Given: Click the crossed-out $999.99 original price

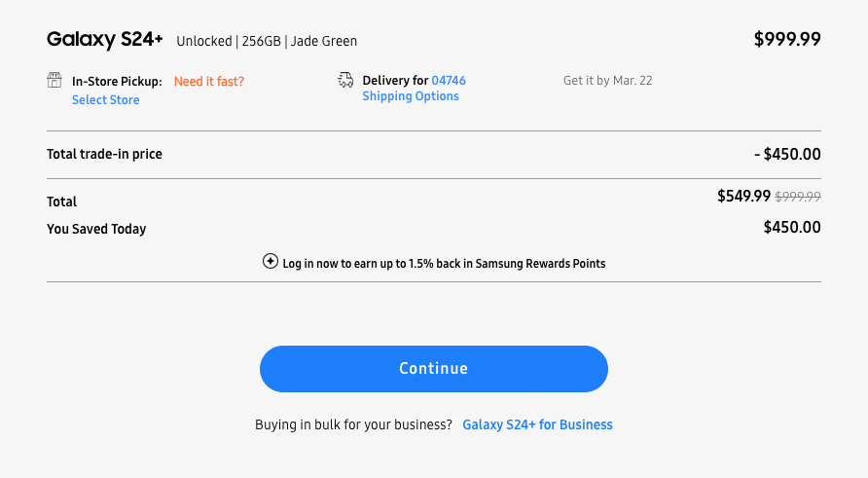Looking at the screenshot, I should point(798,197).
